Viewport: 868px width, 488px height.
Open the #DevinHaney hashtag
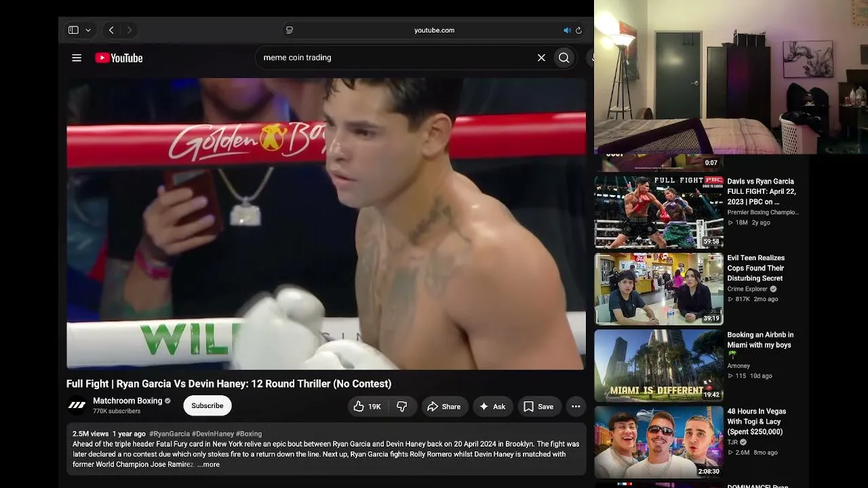tap(213, 434)
